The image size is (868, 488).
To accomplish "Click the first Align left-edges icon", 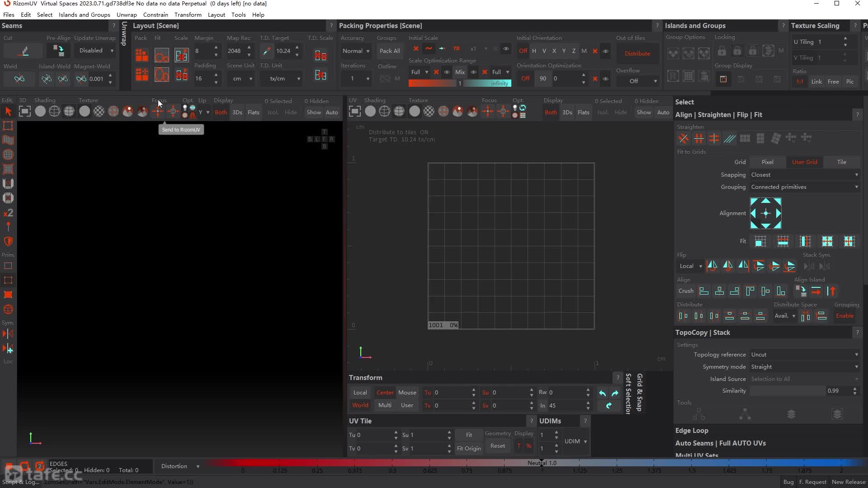I will (x=704, y=291).
